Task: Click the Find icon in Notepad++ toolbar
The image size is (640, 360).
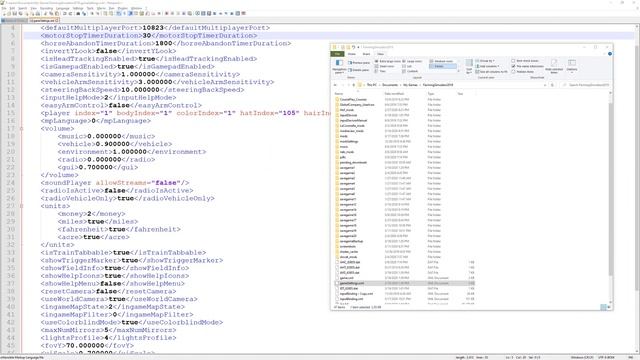Action: pos(78,13)
